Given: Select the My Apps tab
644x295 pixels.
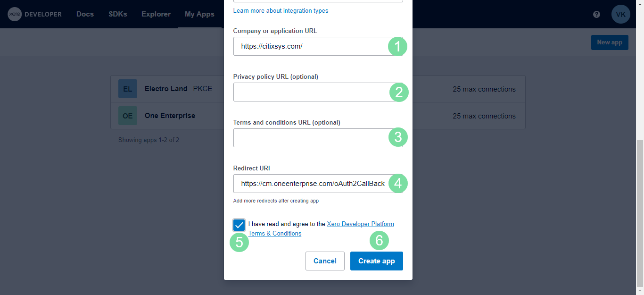Looking at the screenshot, I should click(x=199, y=14).
